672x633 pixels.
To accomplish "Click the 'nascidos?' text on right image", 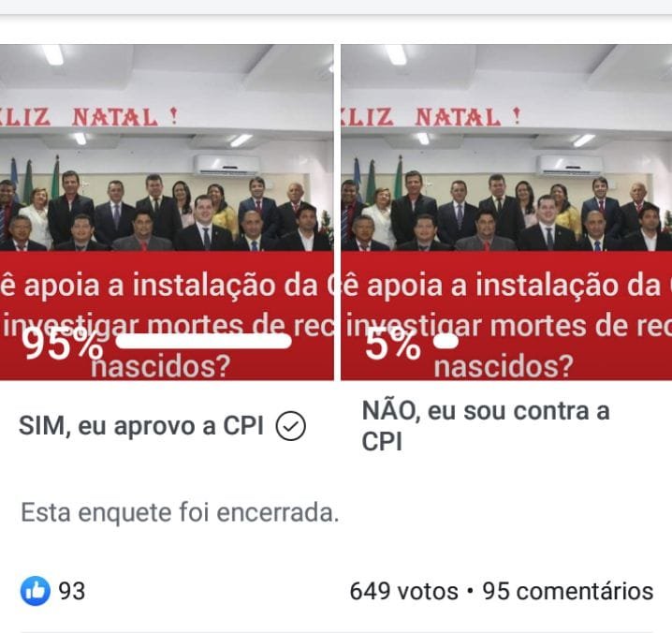I will coord(504,367).
